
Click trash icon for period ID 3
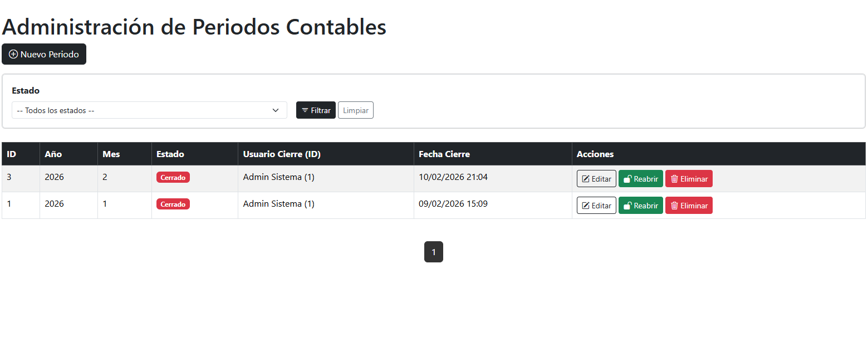click(x=674, y=179)
